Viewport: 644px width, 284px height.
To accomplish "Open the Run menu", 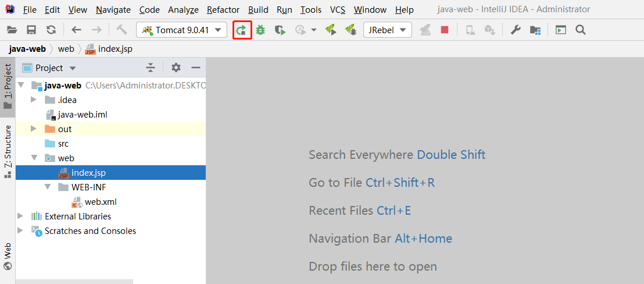I will (285, 9).
